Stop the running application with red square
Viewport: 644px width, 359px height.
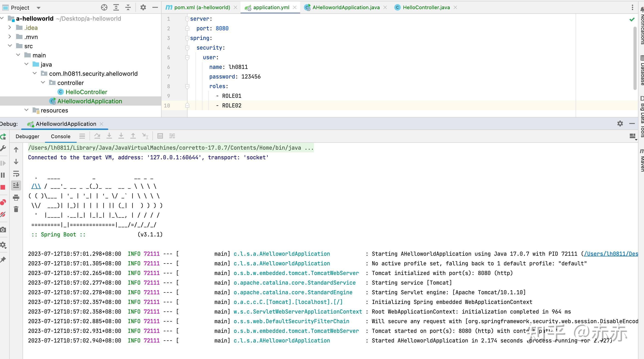click(x=3, y=188)
